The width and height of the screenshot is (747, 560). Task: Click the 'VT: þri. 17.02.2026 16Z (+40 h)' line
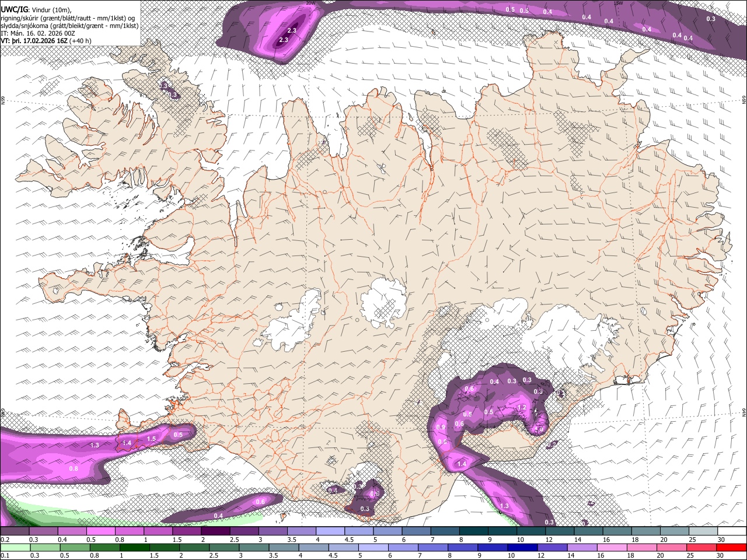click(46, 41)
